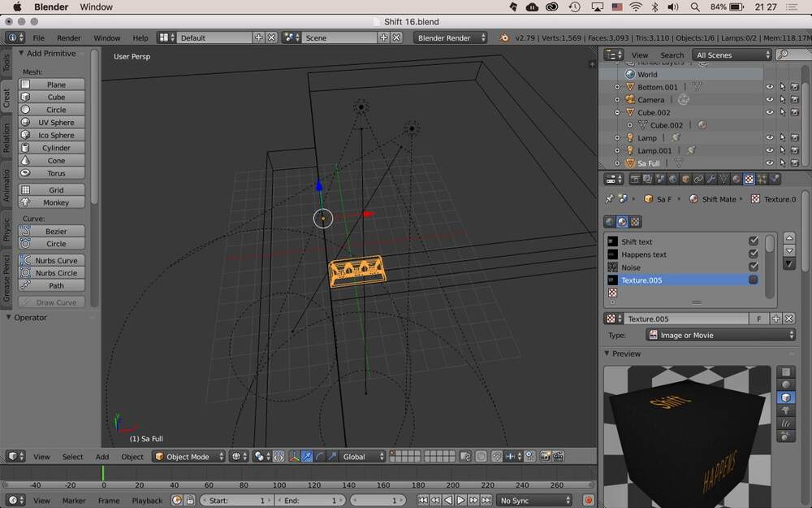Toggle Lamp selectability arrow icon

pyautogui.click(x=783, y=138)
